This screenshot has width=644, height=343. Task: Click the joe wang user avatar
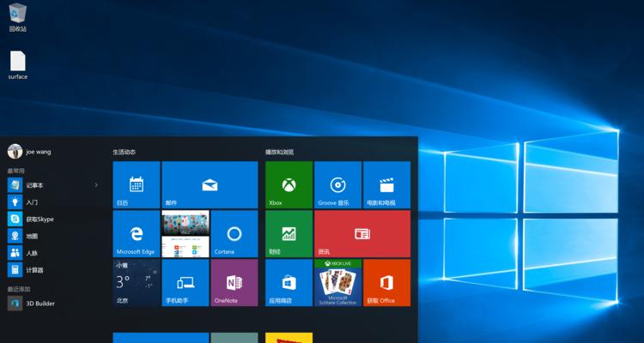point(15,152)
